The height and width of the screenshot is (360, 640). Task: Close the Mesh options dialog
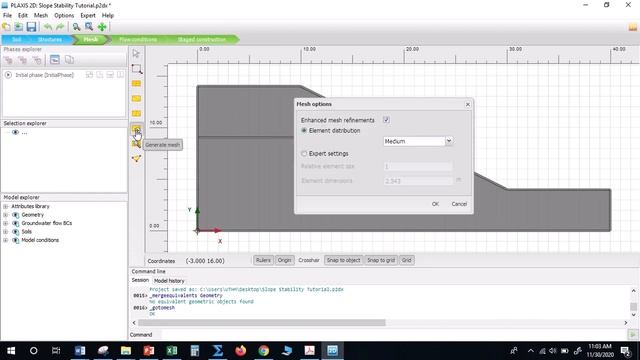click(x=468, y=104)
